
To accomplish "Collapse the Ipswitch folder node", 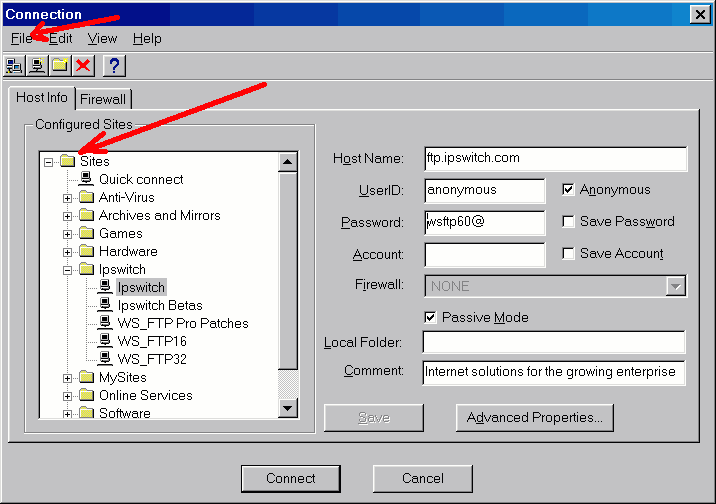I will pyautogui.click(x=68, y=270).
